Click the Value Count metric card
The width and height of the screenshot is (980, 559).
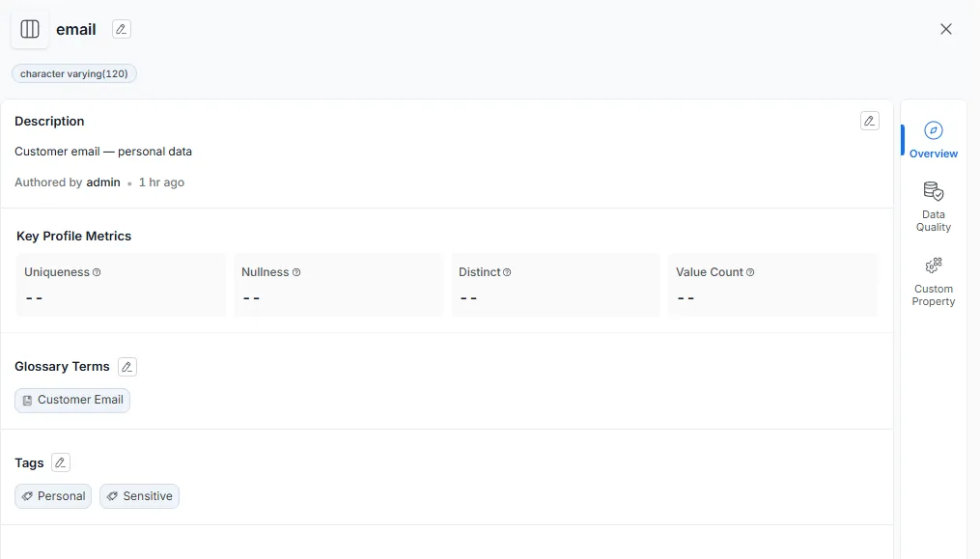773,285
